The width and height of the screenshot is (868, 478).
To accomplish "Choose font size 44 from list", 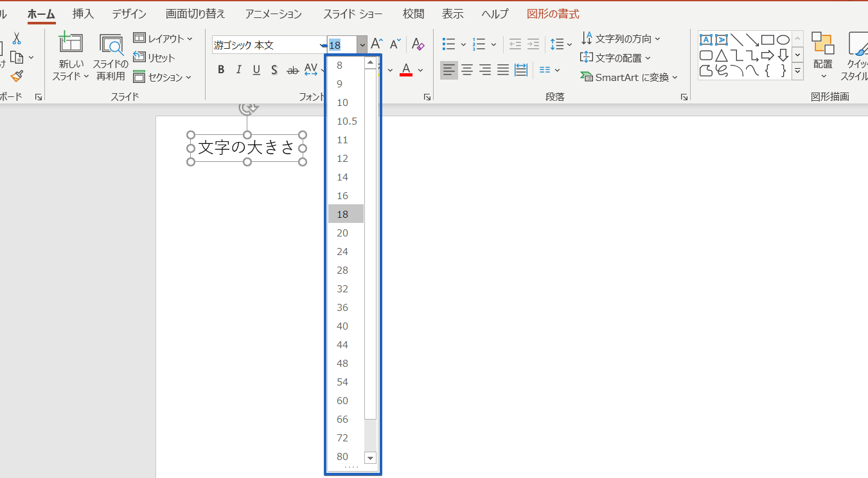I will pyautogui.click(x=346, y=344).
